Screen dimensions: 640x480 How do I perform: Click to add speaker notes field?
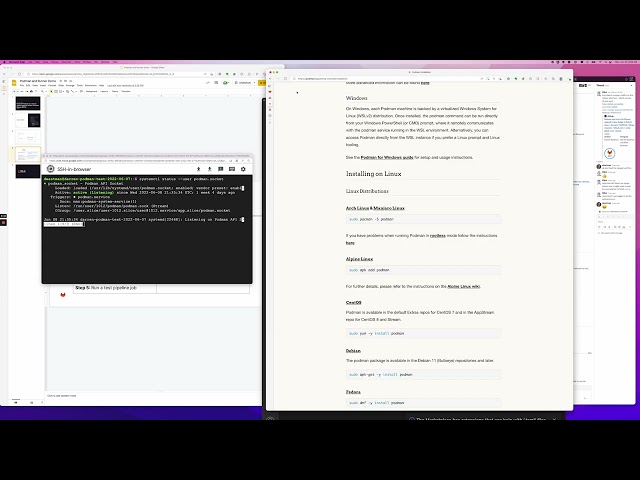pos(153,396)
